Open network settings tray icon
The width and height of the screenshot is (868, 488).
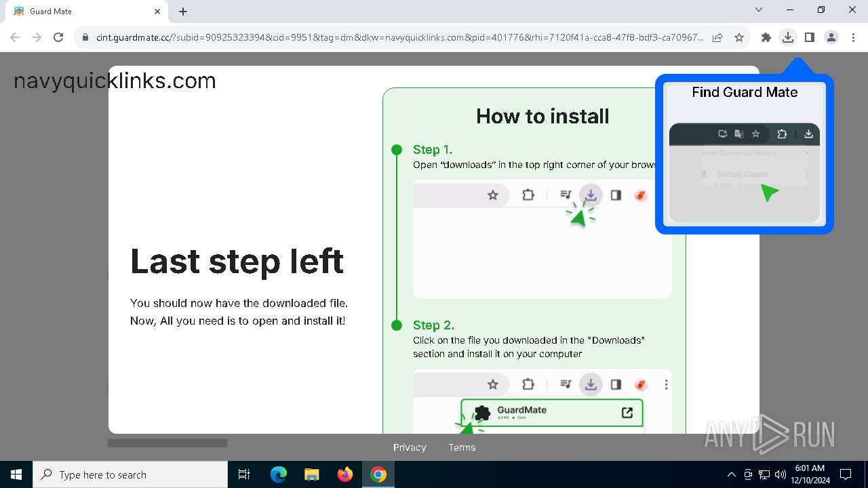tap(764, 474)
